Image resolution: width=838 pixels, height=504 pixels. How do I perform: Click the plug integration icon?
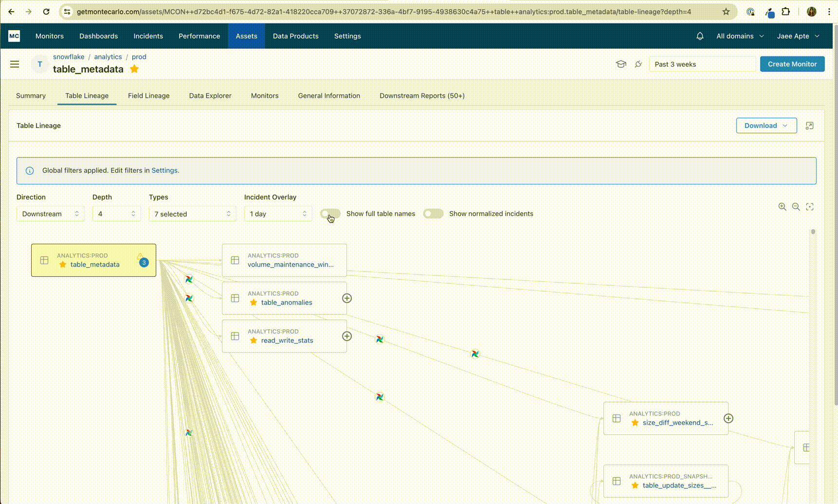(x=638, y=64)
